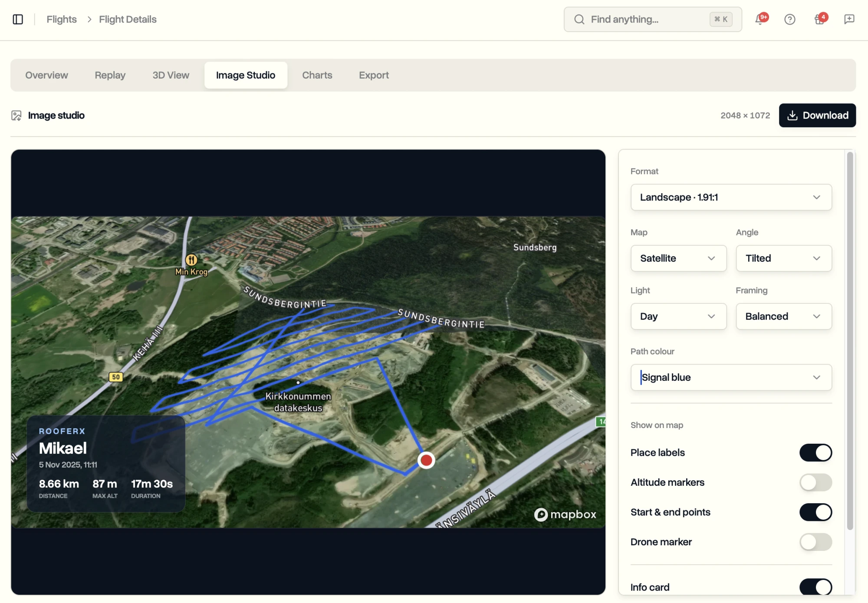Click the settings panel scrollbar
The height and width of the screenshot is (603, 868).
(850, 341)
